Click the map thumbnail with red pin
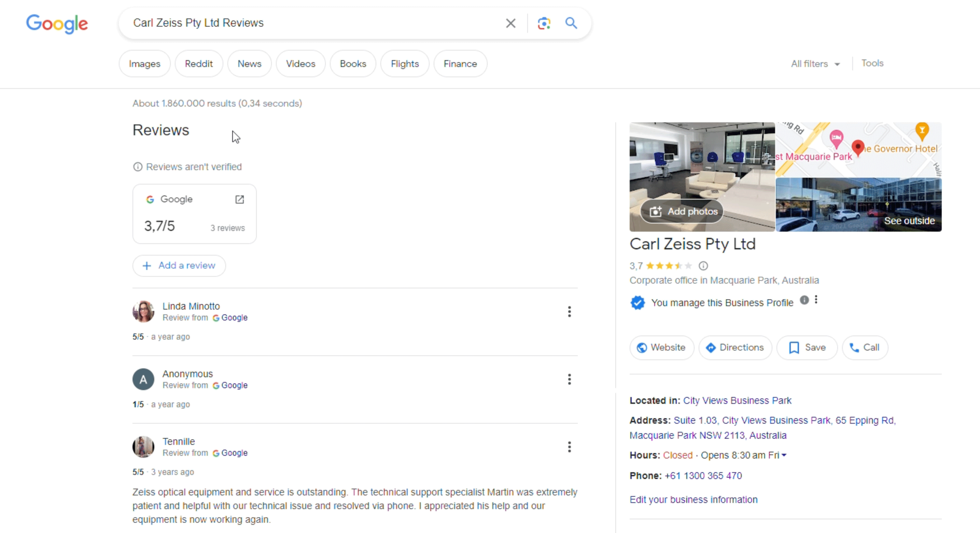 [858, 149]
